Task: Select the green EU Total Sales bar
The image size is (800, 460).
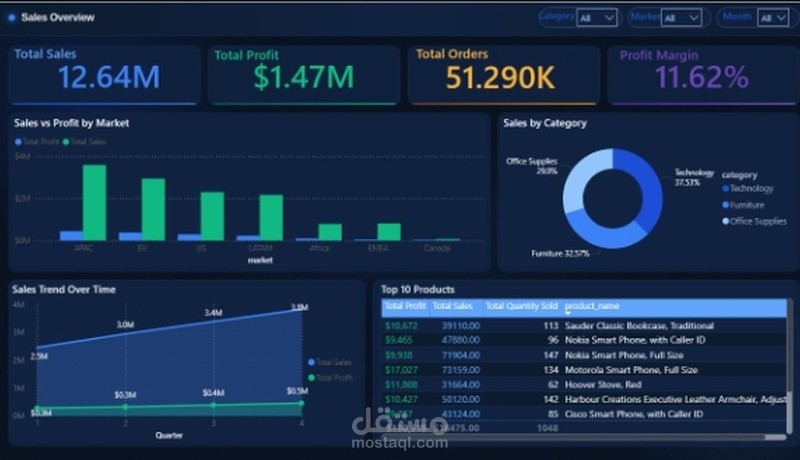Action: click(x=154, y=209)
